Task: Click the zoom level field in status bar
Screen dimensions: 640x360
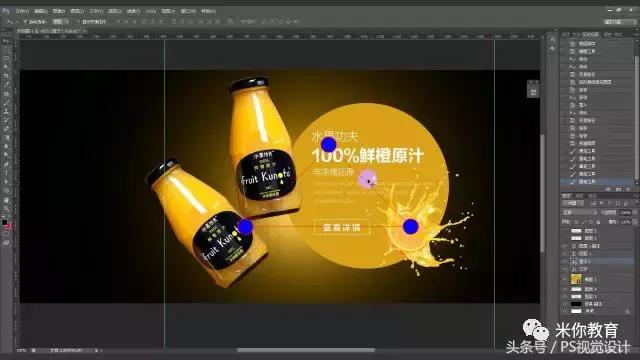Action: 22,350
